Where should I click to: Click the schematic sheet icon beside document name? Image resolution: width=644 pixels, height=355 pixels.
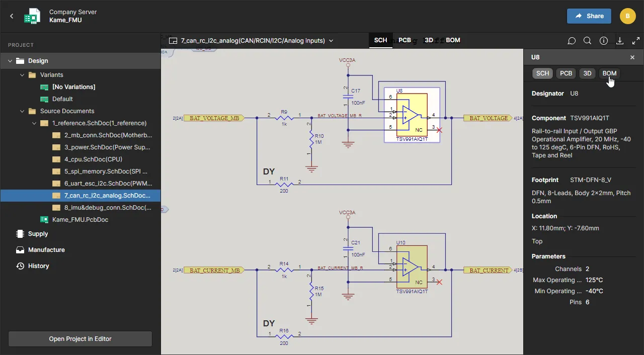click(x=173, y=41)
